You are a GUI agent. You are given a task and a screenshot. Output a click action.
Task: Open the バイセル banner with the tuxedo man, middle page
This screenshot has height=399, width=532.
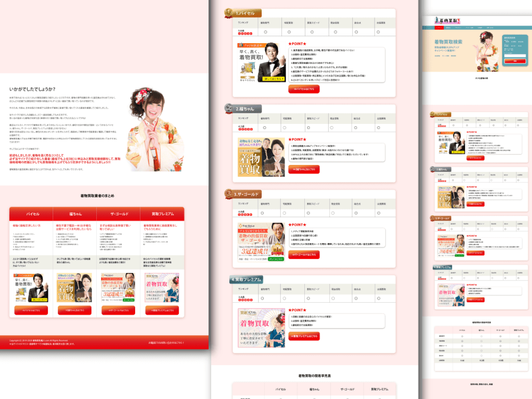[x=261, y=62]
